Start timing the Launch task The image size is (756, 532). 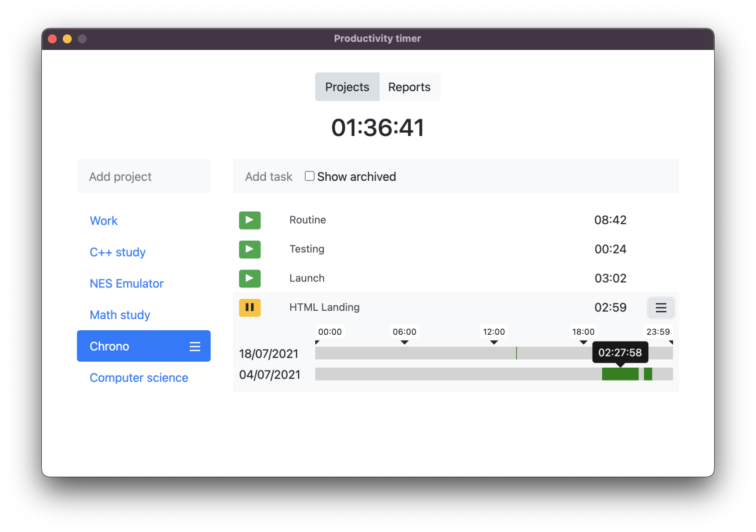pos(250,278)
